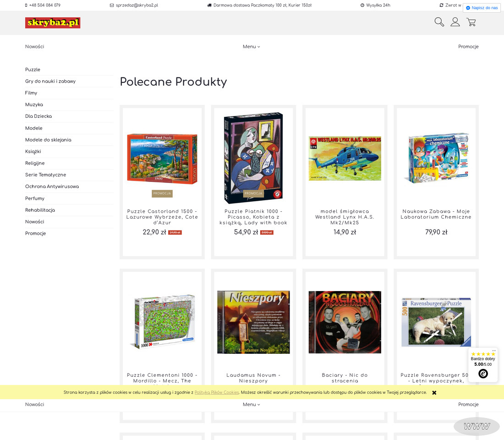Click the 14,90 zł price
Viewport: 504px width, 440px height.
pyautogui.click(x=345, y=232)
